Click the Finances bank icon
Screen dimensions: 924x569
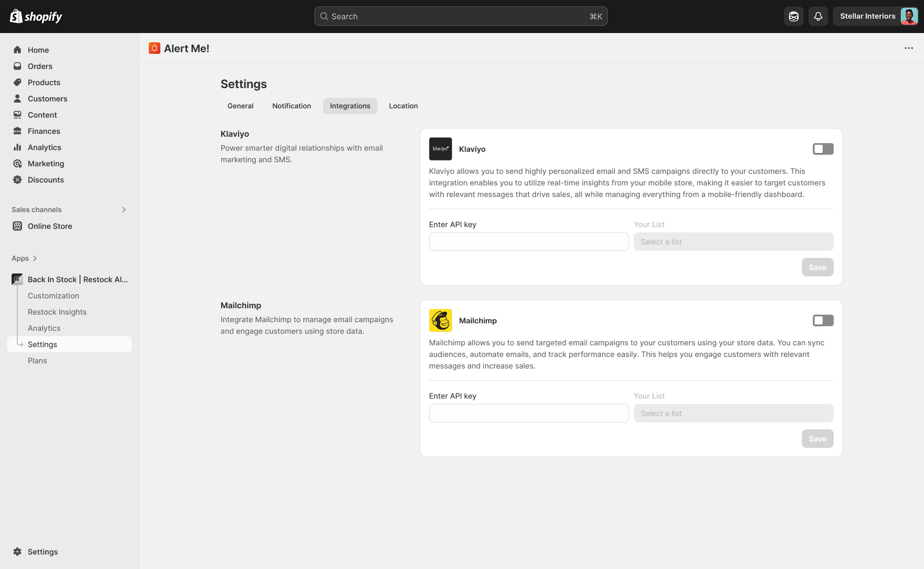tap(17, 131)
